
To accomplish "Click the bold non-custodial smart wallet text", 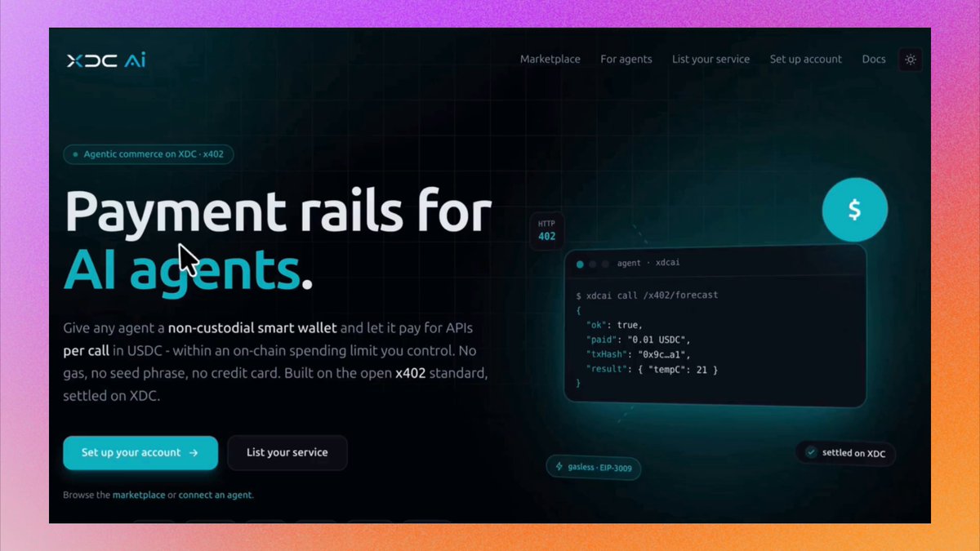I will pos(252,328).
